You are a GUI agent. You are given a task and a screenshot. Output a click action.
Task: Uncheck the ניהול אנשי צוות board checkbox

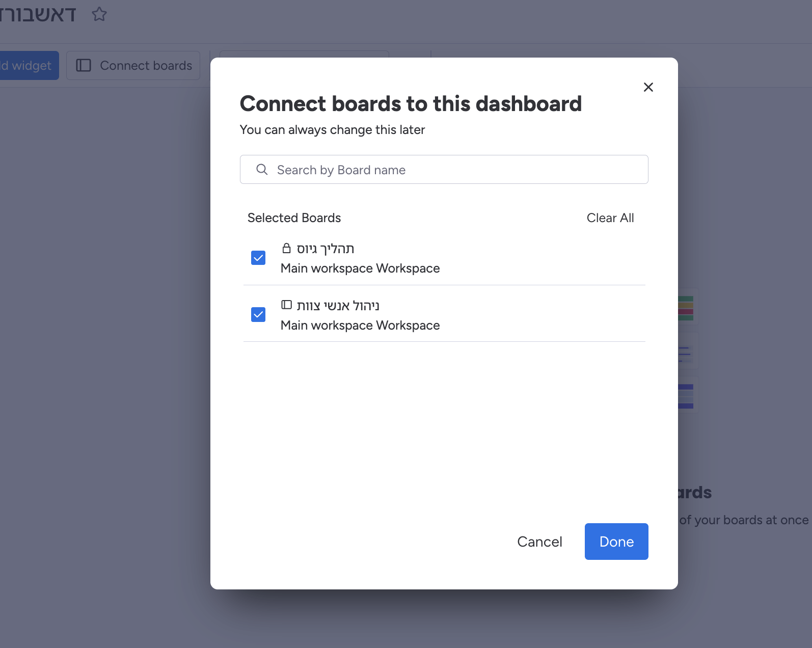pyautogui.click(x=258, y=314)
